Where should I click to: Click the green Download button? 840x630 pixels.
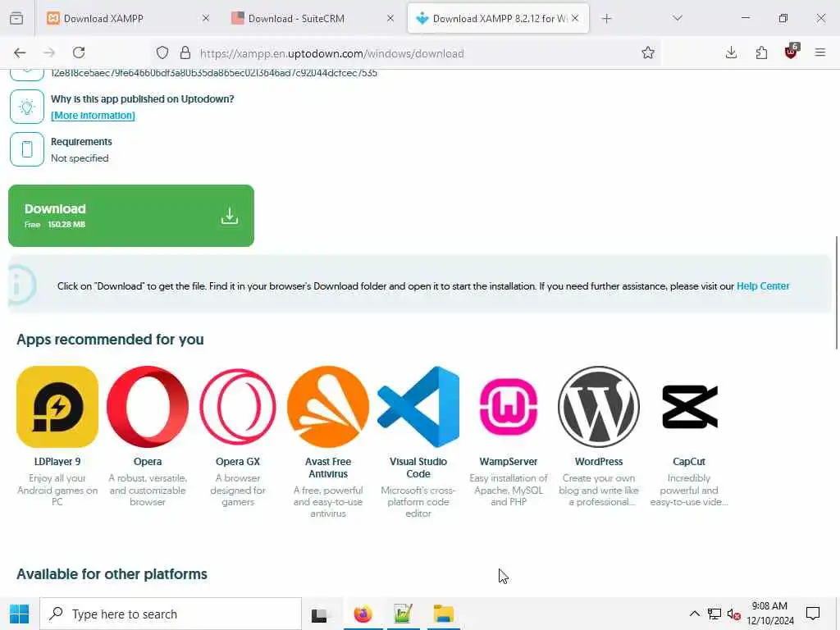click(131, 216)
